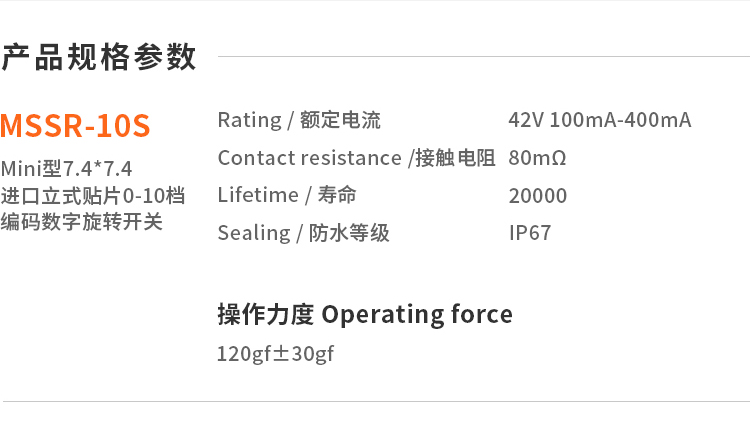
Task: Click the 产品规格参数 section heading
Action: click(x=99, y=57)
